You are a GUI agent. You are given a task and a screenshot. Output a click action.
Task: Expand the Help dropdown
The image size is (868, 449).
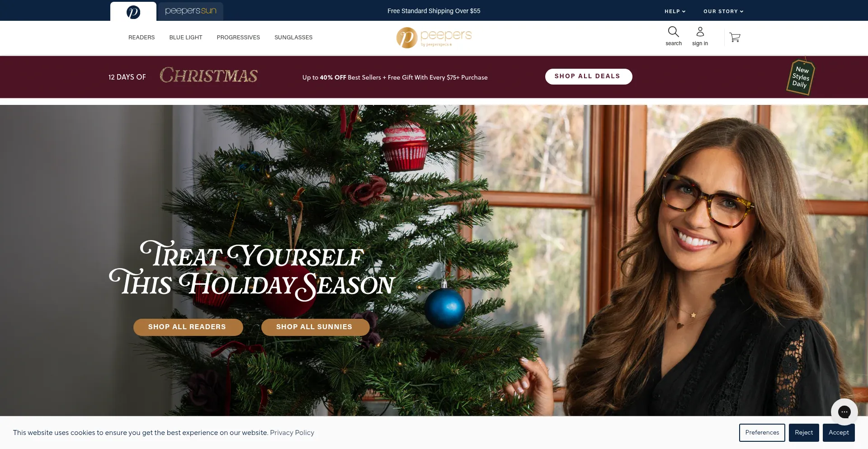pyautogui.click(x=675, y=11)
